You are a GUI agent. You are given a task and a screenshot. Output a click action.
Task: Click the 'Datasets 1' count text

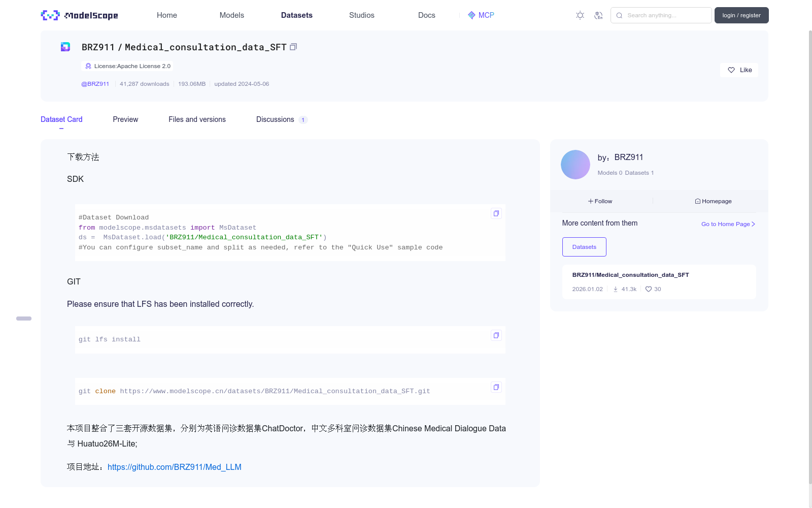pyautogui.click(x=639, y=173)
